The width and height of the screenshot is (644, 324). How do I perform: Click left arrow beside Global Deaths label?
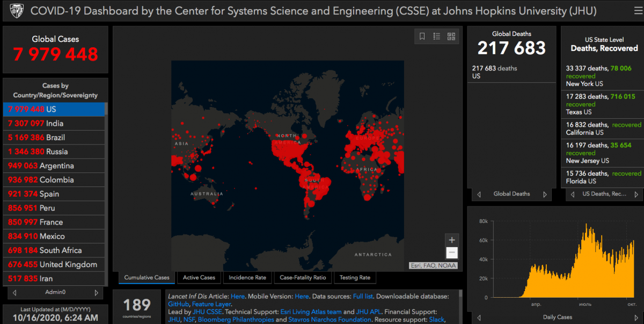pos(479,195)
